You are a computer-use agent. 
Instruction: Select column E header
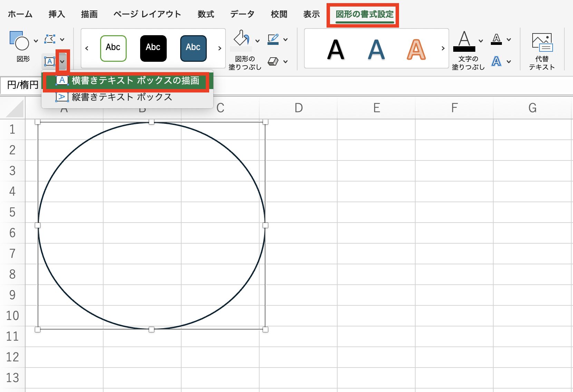[377, 108]
